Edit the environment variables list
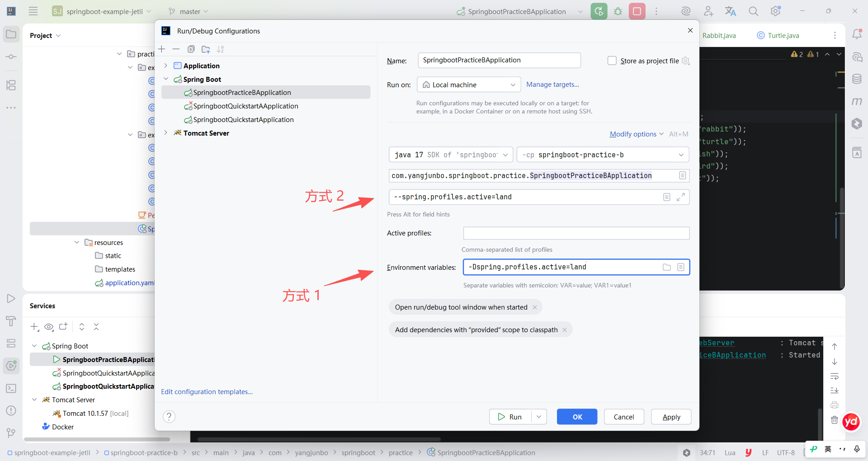 [681, 267]
